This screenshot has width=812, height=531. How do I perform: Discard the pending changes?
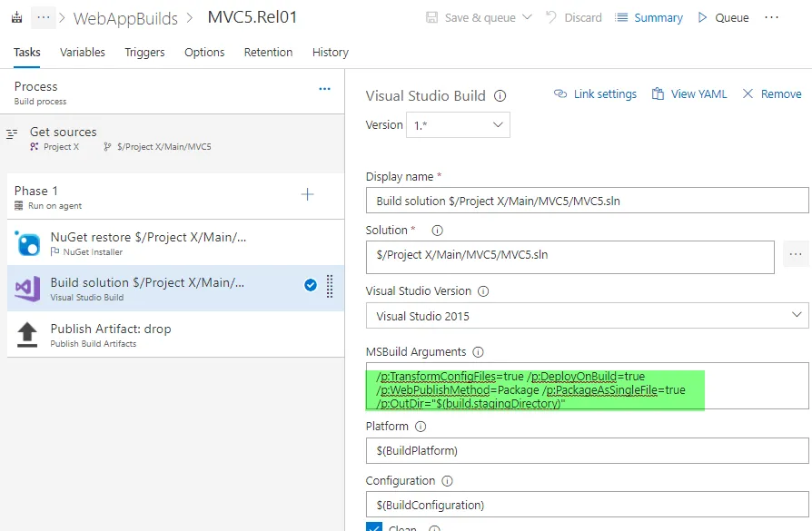pyautogui.click(x=574, y=17)
